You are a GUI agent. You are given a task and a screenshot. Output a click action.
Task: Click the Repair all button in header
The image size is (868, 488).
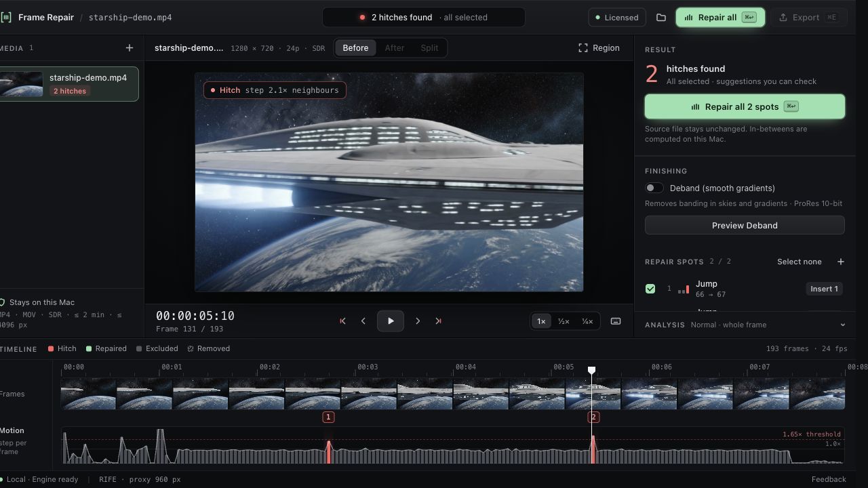click(720, 18)
